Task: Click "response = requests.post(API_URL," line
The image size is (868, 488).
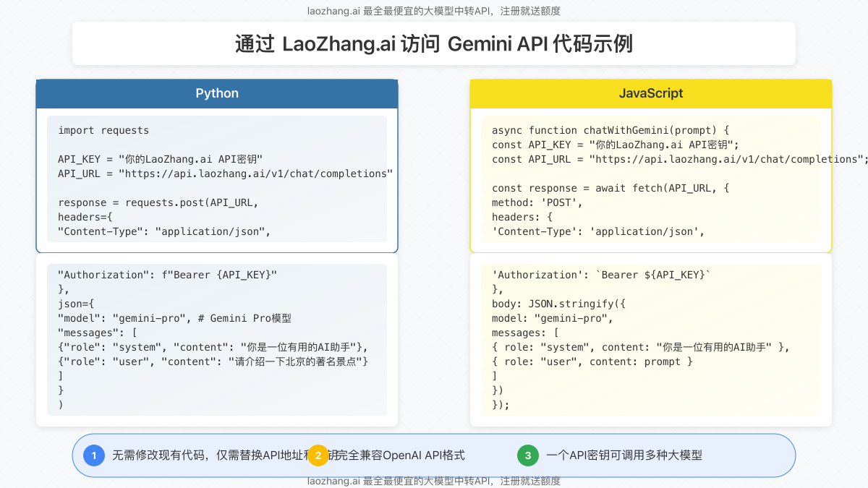Action: 158,202
